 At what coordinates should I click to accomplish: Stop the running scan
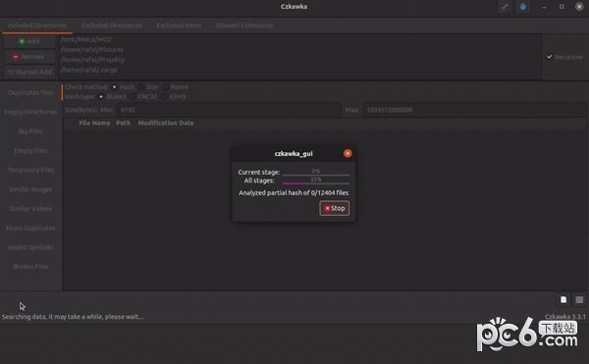[335, 208]
